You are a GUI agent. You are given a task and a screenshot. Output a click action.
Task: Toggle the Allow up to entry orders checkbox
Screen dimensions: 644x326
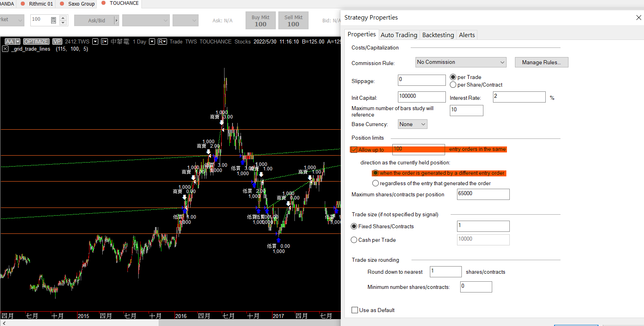coord(354,150)
